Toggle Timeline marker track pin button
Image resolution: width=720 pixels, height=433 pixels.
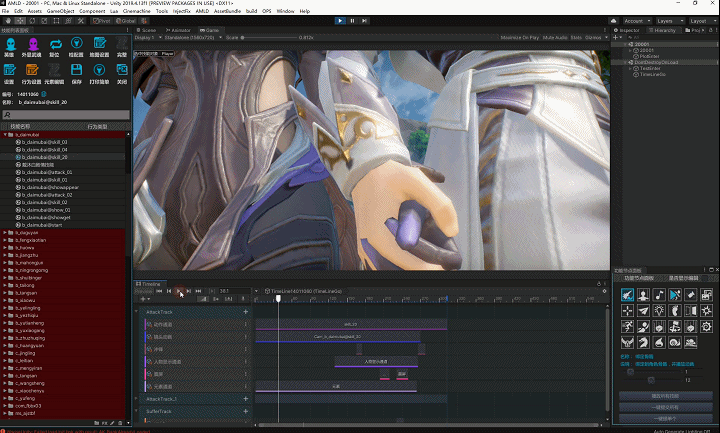tap(243, 299)
